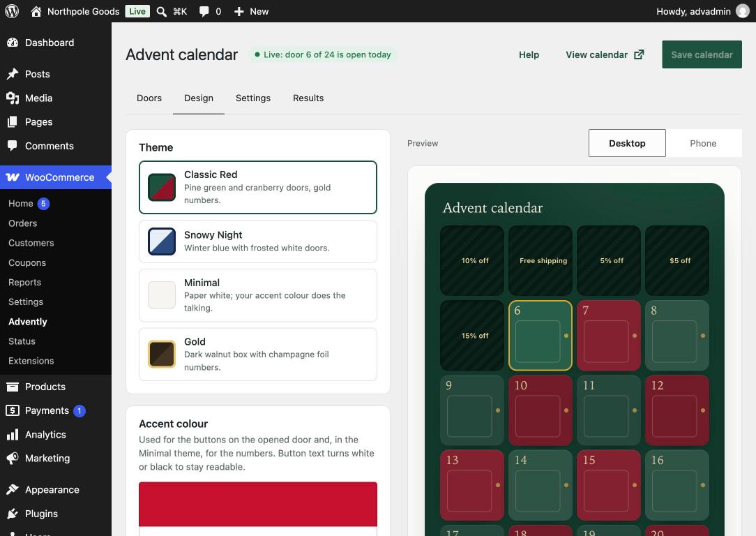Open the Status submenu item
The image size is (756, 536).
coord(22,341)
